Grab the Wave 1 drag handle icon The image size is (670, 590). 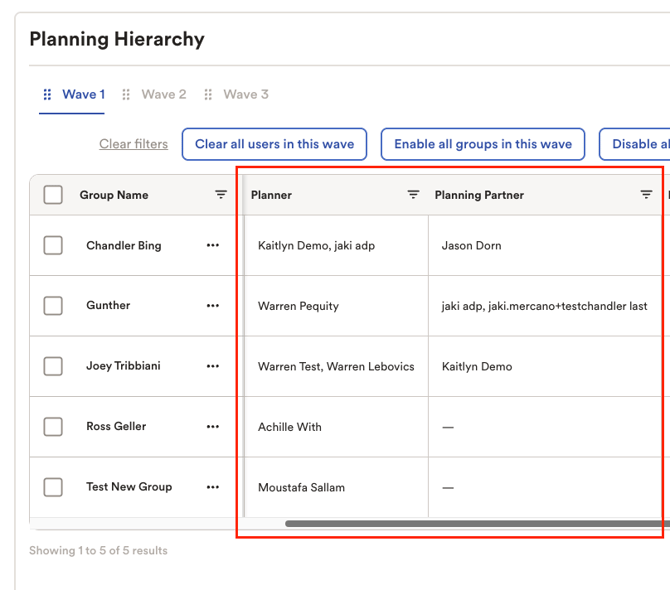point(47,94)
